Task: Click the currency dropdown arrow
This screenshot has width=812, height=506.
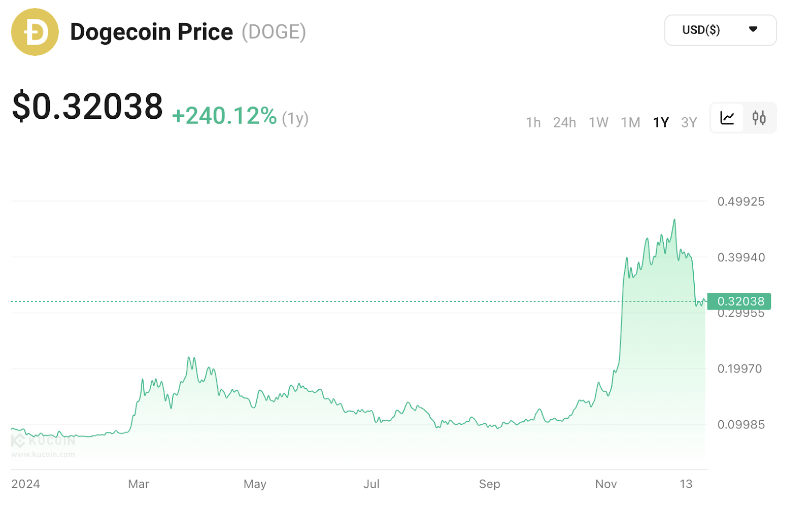Action: coord(753,29)
